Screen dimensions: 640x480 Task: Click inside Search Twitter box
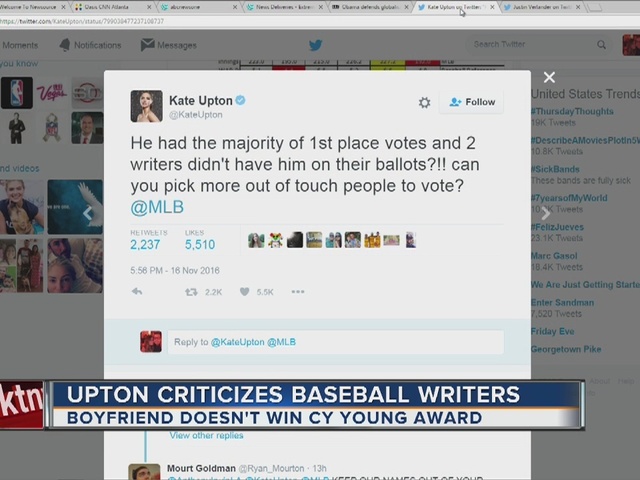pos(525,45)
